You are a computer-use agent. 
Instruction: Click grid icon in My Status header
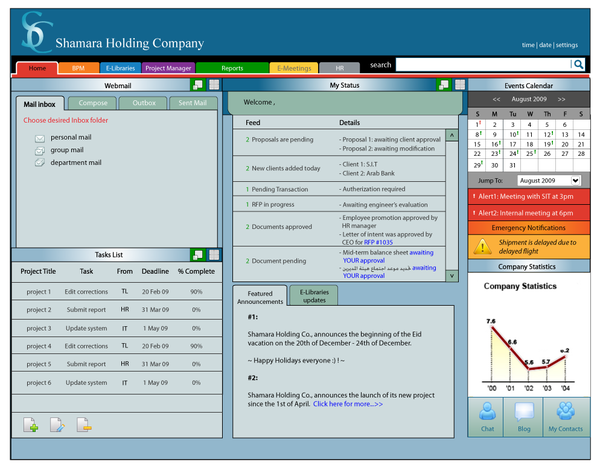(x=460, y=85)
